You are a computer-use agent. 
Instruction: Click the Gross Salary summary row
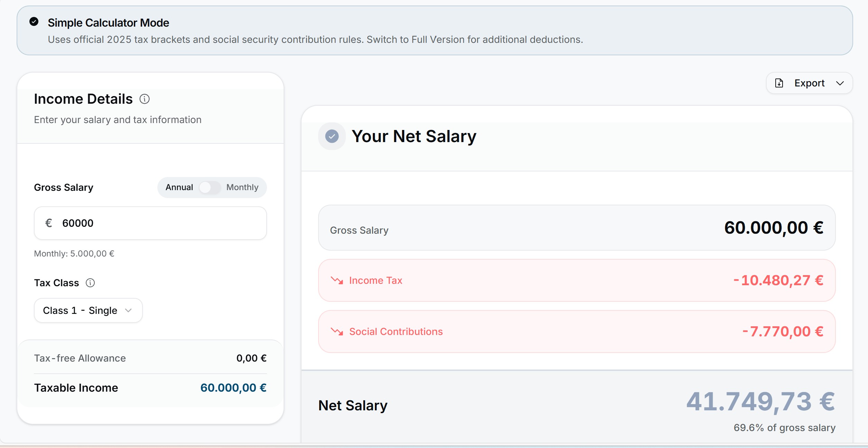pyautogui.click(x=576, y=228)
